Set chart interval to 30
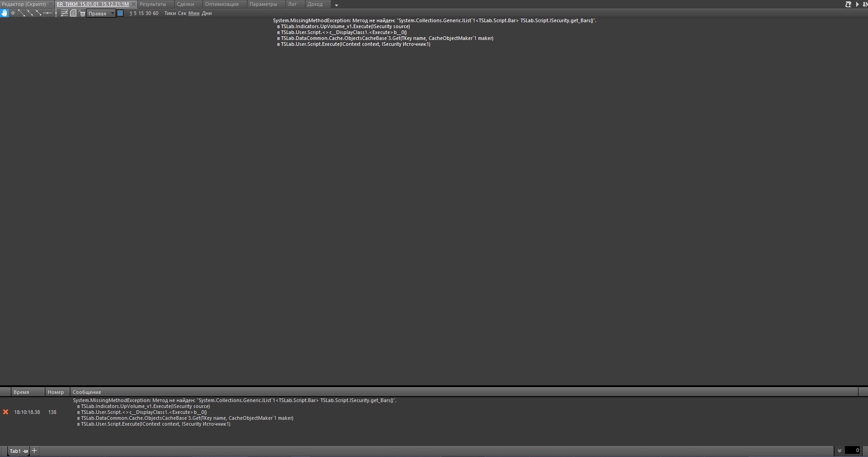This screenshot has width=868, height=457. click(x=148, y=14)
